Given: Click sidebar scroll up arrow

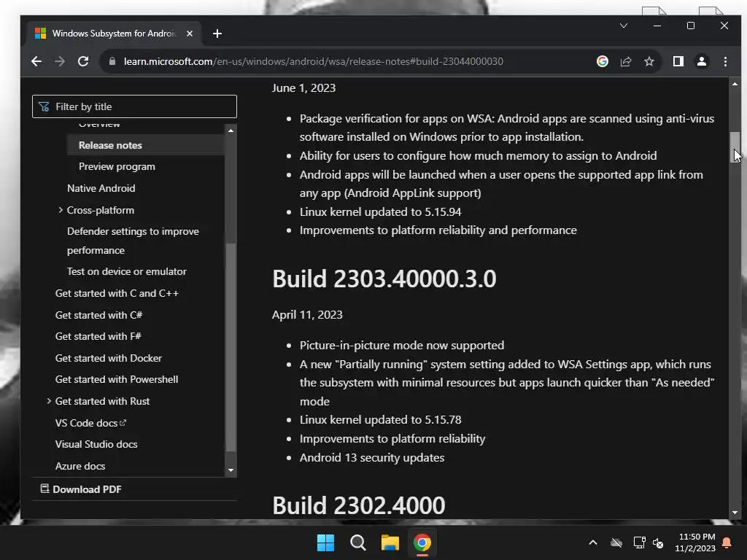Looking at the screenshot, I should coord(231,131).
